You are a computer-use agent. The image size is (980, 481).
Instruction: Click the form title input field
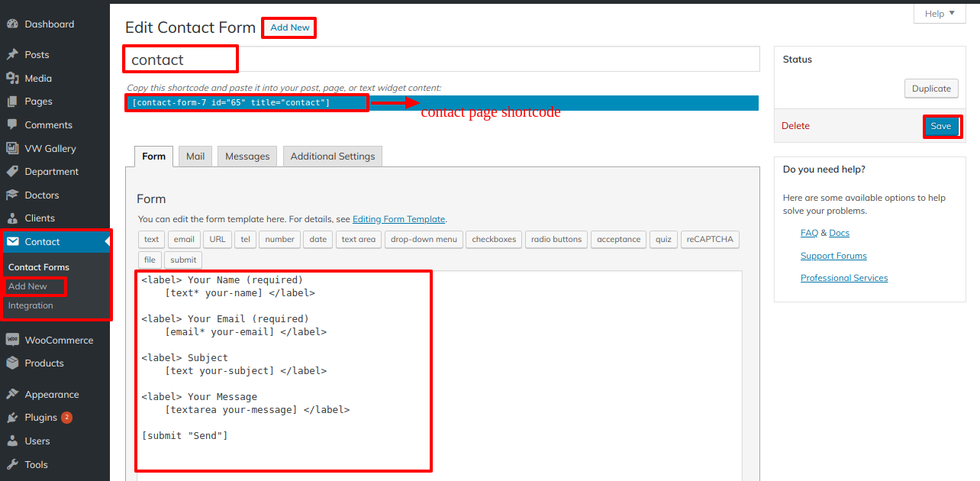pos(496,60)
